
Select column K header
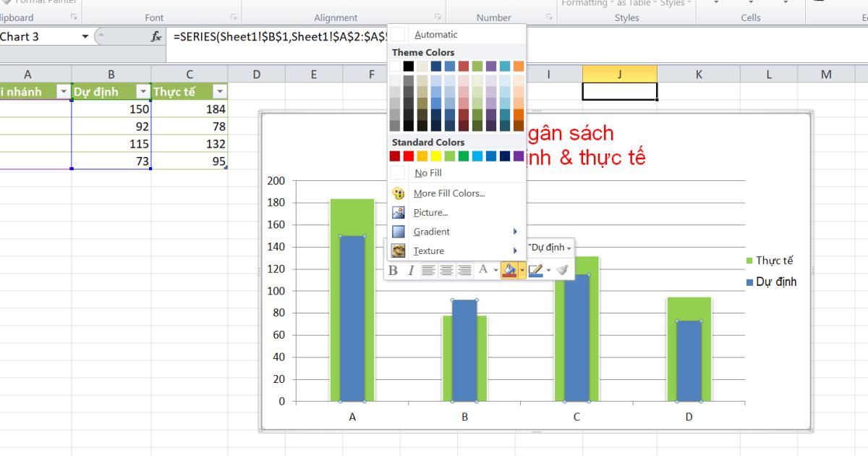coord(699,74)
